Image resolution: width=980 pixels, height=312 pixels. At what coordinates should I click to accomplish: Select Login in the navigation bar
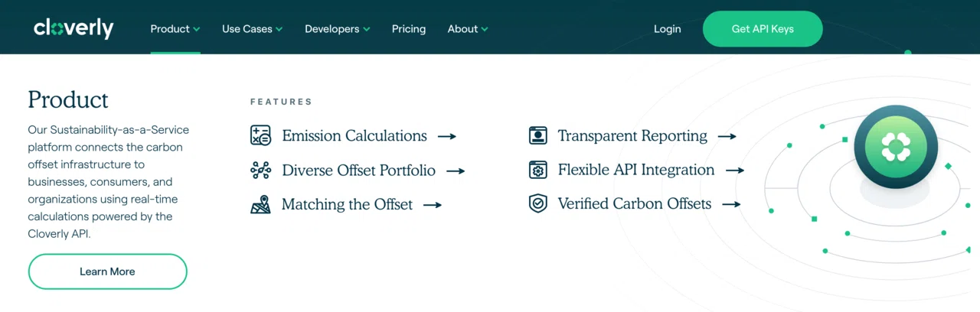pos(667,29)
